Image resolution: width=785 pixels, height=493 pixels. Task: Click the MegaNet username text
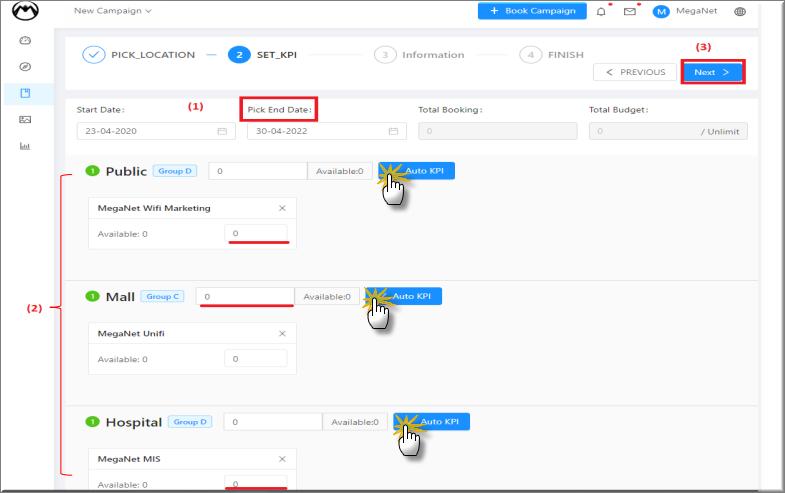(x=696, y=11)
